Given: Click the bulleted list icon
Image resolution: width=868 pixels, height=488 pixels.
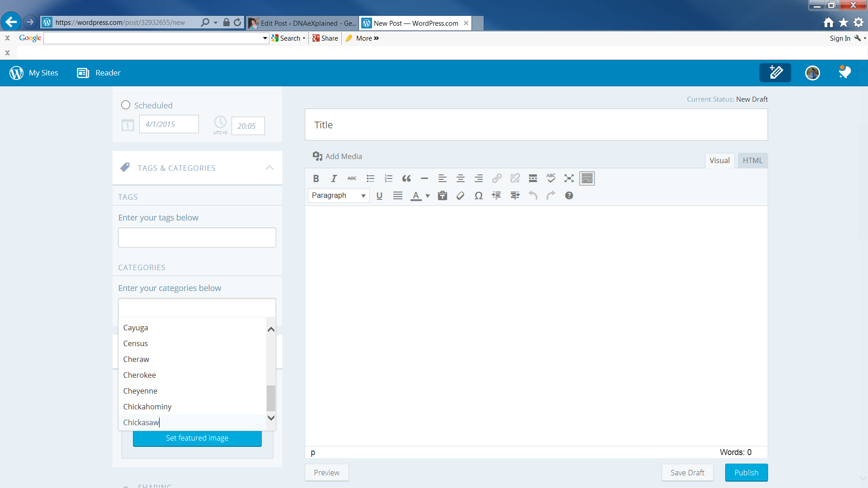Looking at the screenshot, I should tap(370, 178).
